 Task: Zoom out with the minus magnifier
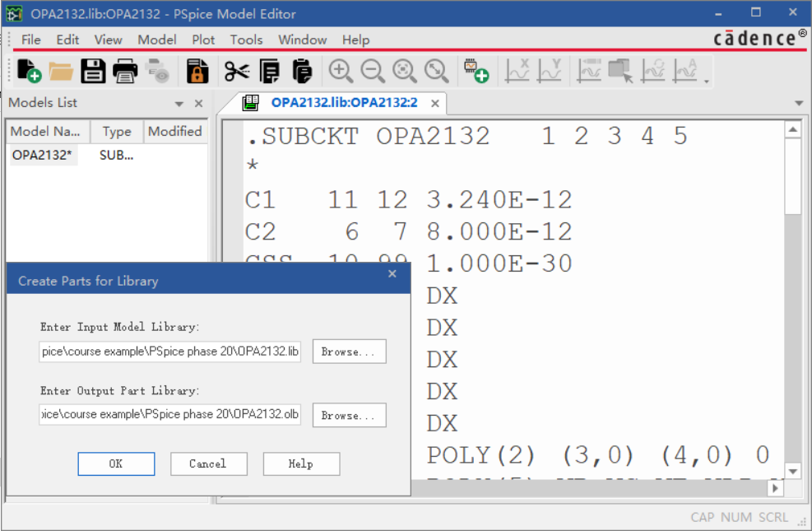373,71
